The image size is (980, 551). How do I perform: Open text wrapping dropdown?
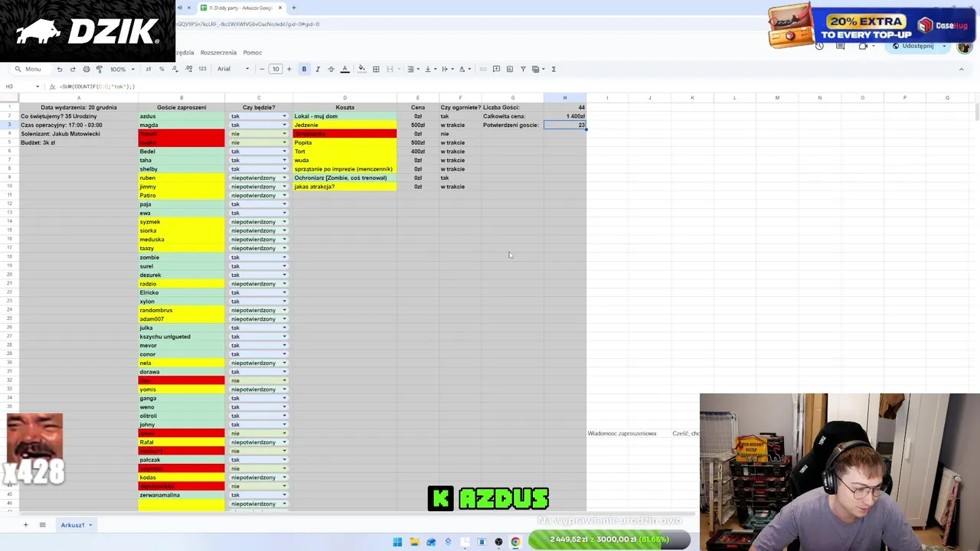(x=446, y=69)
